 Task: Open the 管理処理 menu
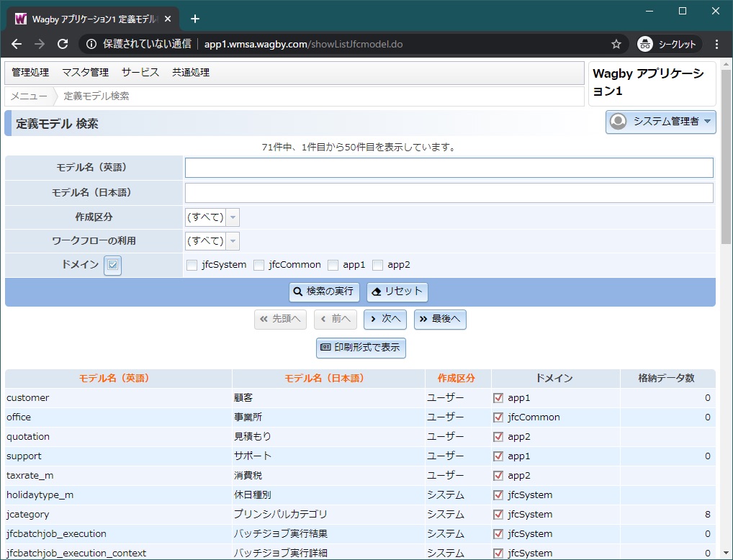[30, 73]
